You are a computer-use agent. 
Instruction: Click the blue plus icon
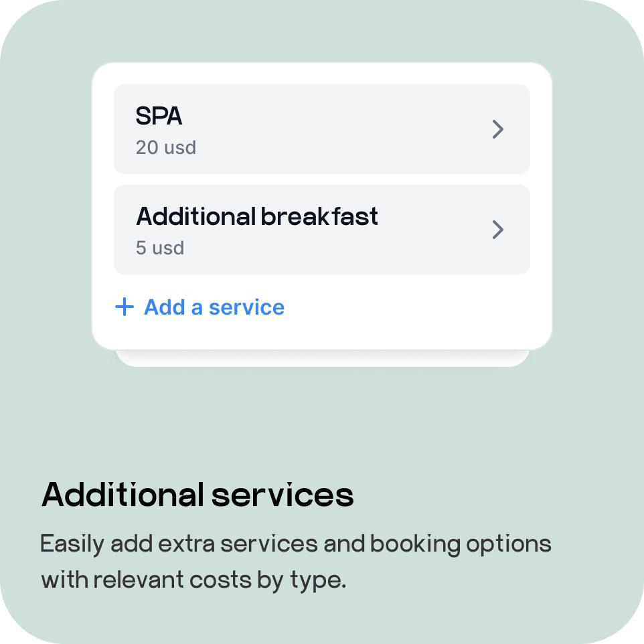coord(125,307)
